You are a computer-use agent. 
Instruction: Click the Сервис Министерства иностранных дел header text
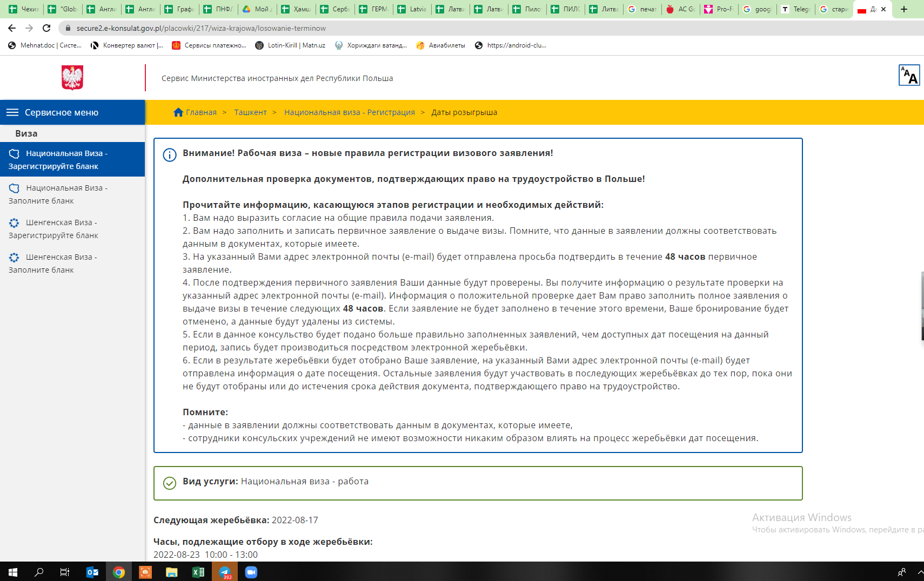pos(277,78)
